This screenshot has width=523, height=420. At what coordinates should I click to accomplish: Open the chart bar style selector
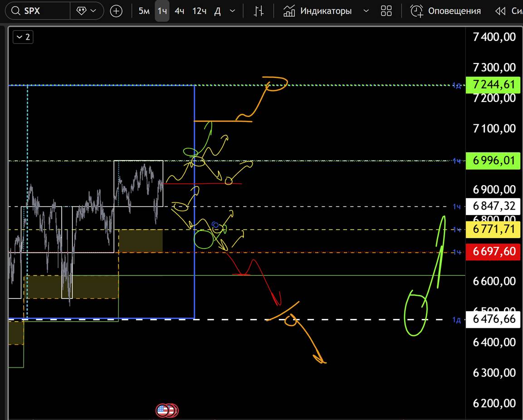pos(259,11)
